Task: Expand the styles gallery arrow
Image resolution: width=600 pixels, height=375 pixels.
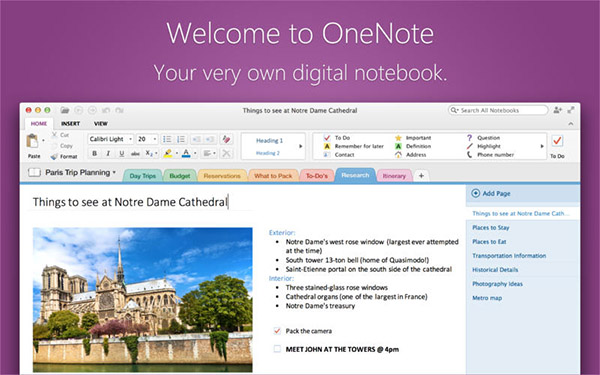Action: 300,146
